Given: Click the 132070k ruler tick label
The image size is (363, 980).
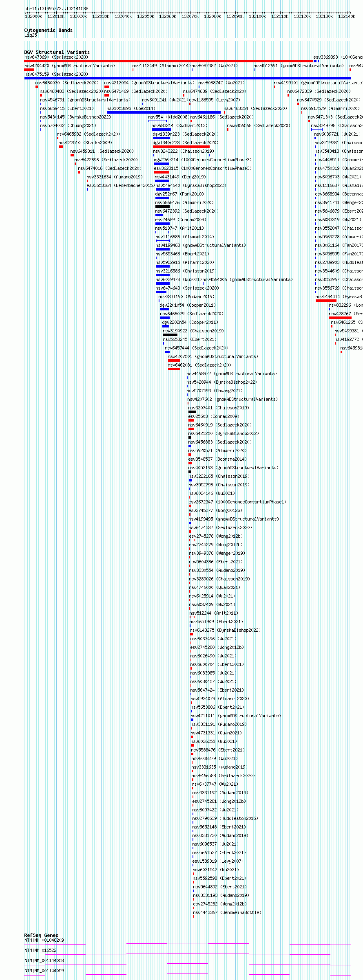Looking at the screenshot, I should coord(190,16).
